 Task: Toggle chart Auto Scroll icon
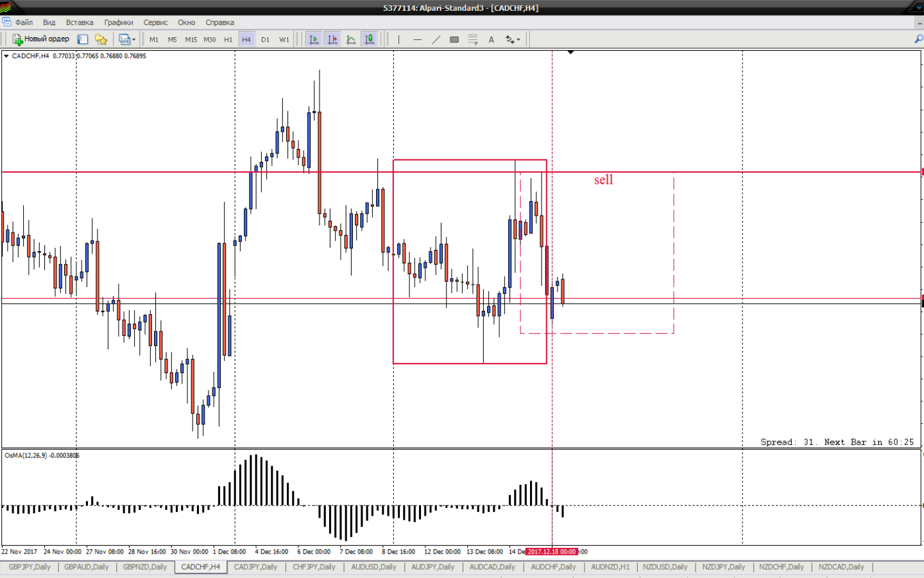pyautogui.click(x=314, y=39)
